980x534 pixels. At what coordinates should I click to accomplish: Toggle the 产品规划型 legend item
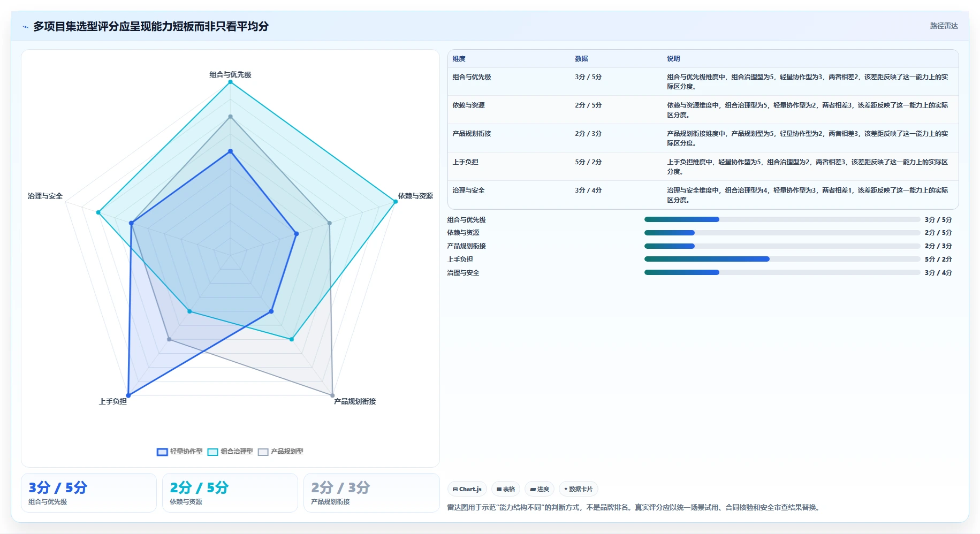click(x=280, y=452)
